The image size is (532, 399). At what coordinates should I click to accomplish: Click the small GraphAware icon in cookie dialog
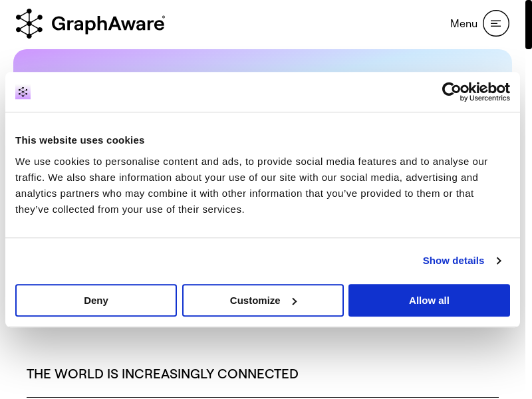click(x=23, y=92)
